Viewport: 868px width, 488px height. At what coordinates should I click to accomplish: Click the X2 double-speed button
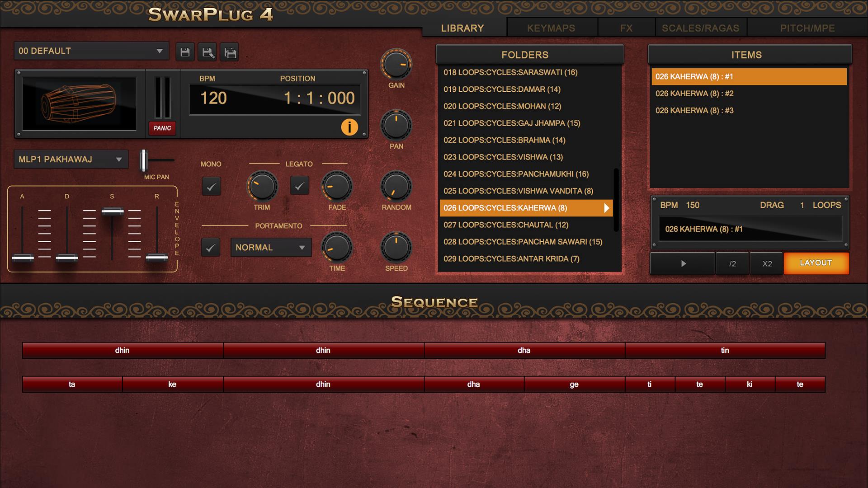767,263
